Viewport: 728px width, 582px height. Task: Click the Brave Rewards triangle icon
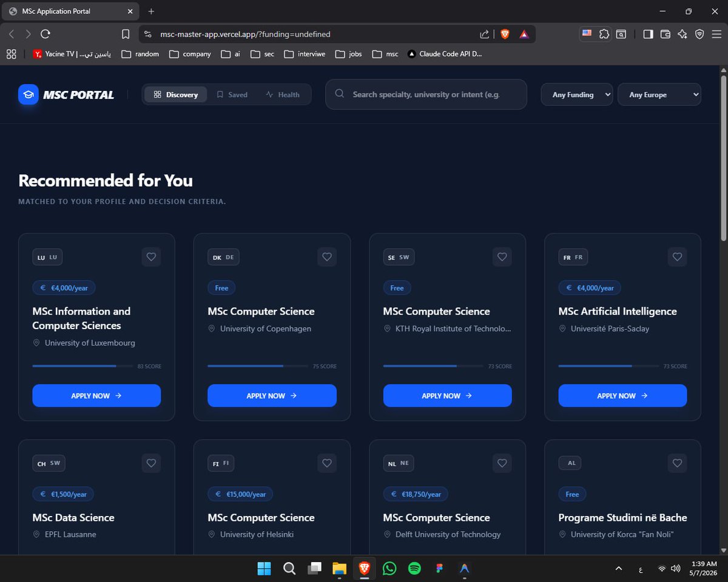pos(524,34)
